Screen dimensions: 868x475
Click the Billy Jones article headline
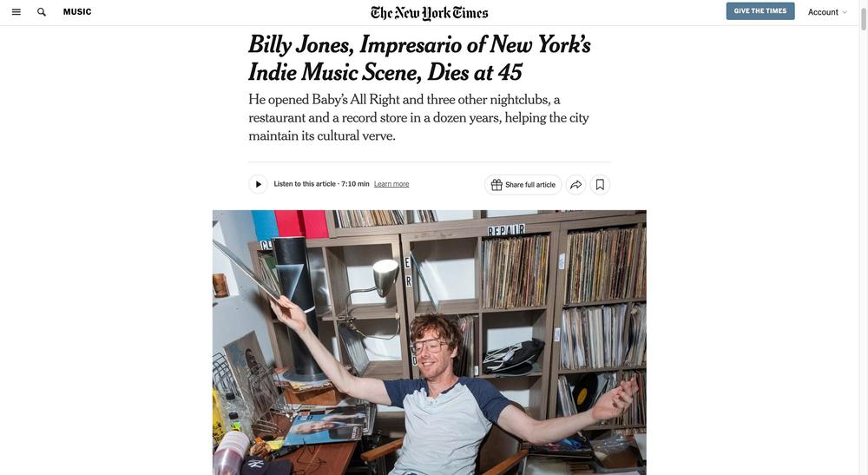point(419,58)
